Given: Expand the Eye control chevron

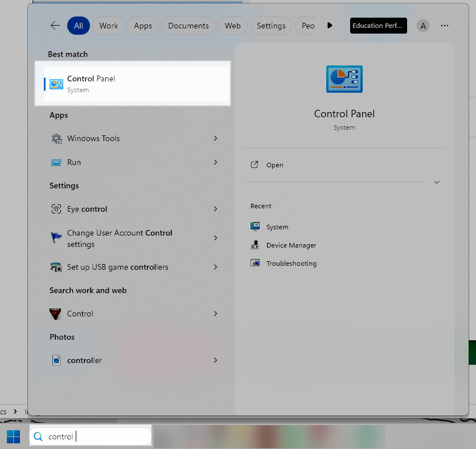Looking at the screenshot, I should (215, 209).
